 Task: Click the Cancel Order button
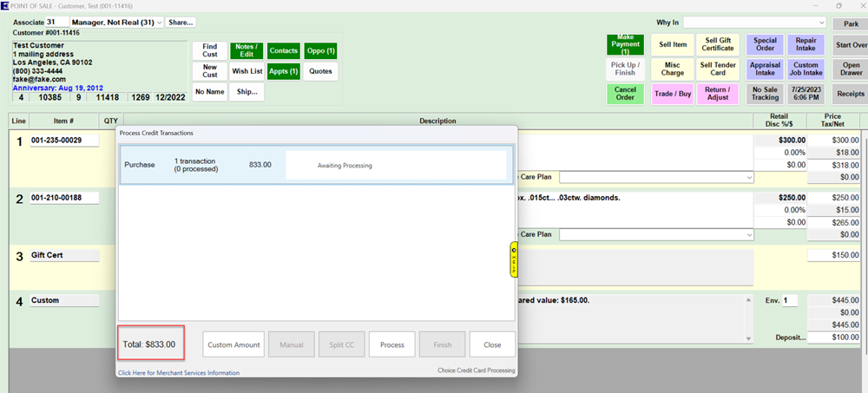(625, 94)
